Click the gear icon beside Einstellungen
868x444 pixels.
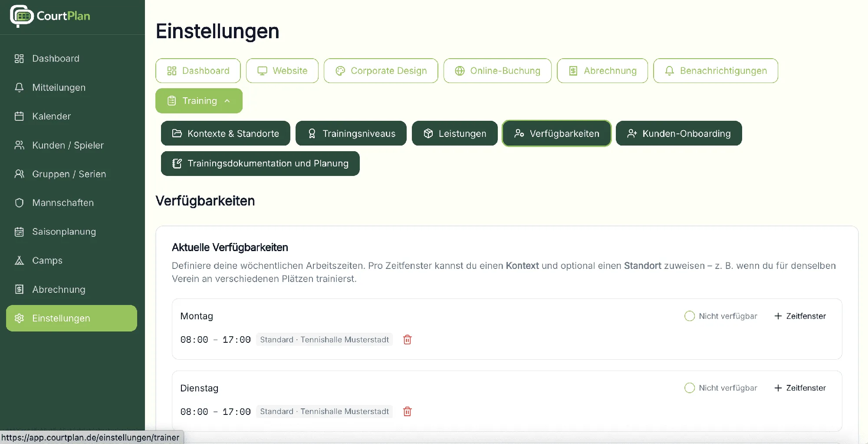coord(19,318)
